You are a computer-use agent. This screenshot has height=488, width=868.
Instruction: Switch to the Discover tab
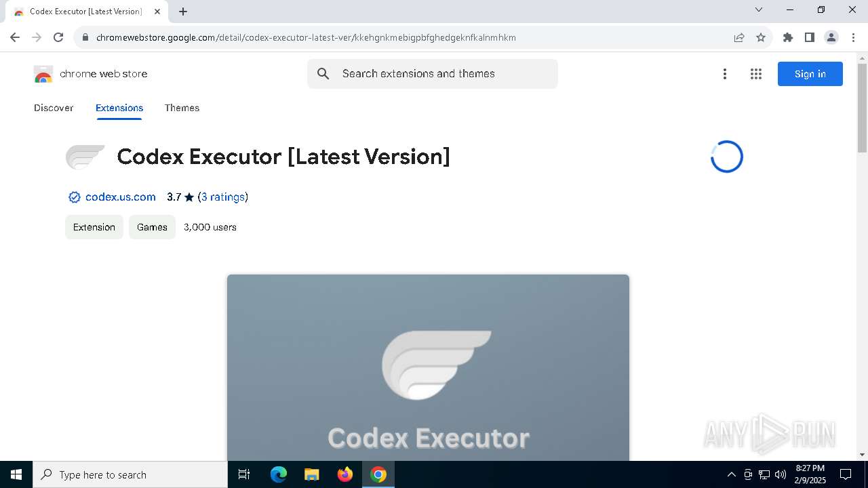[54, 108]
